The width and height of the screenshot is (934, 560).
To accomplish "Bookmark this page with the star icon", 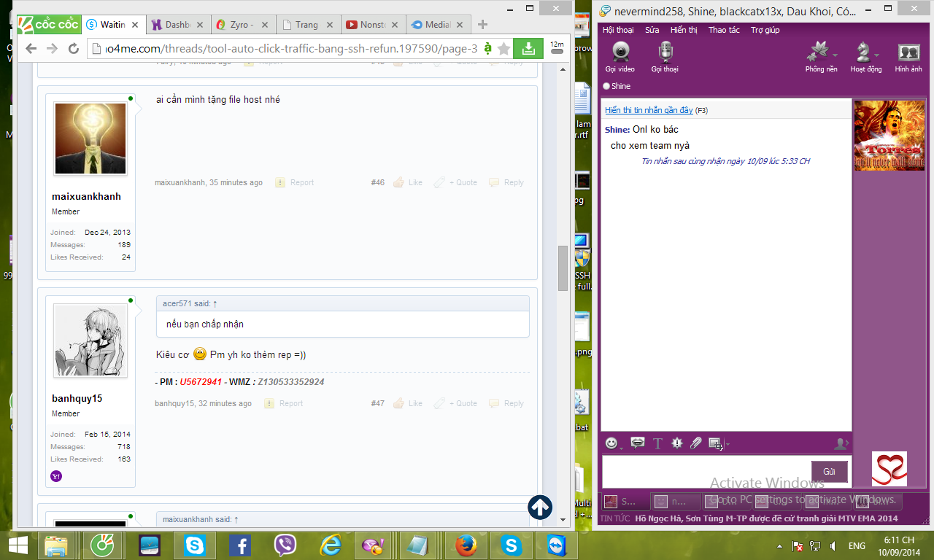I will coord(503,49).
